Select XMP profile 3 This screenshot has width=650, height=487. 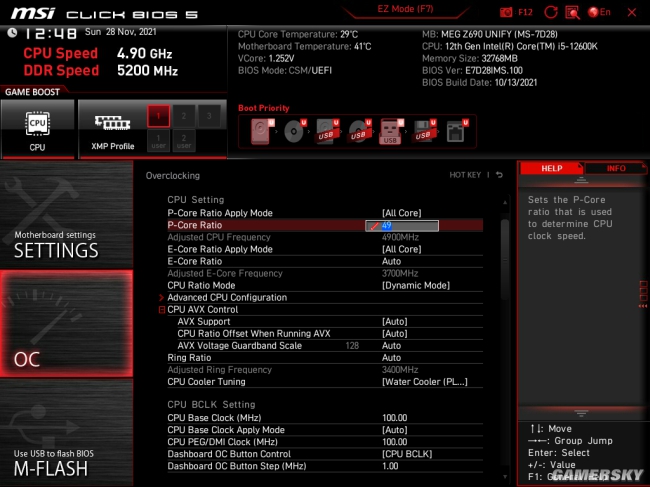click(209, 116)
